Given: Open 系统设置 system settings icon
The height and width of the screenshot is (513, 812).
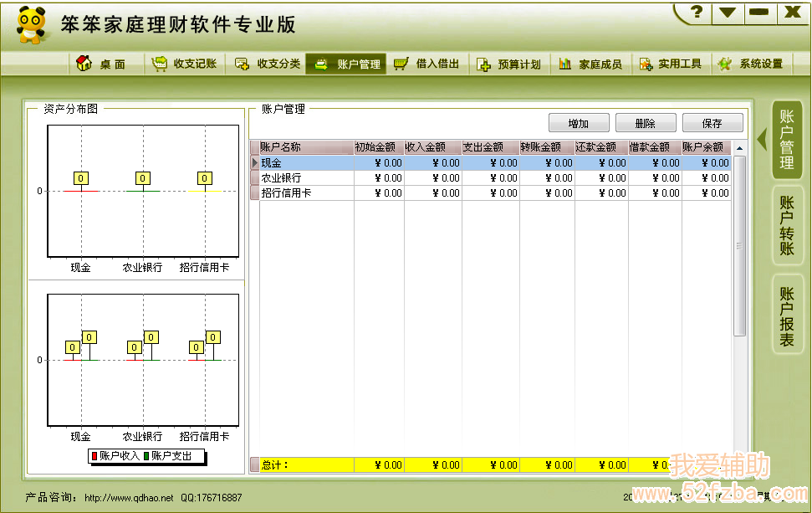Looking at the screenshot, I should (725, 64).
